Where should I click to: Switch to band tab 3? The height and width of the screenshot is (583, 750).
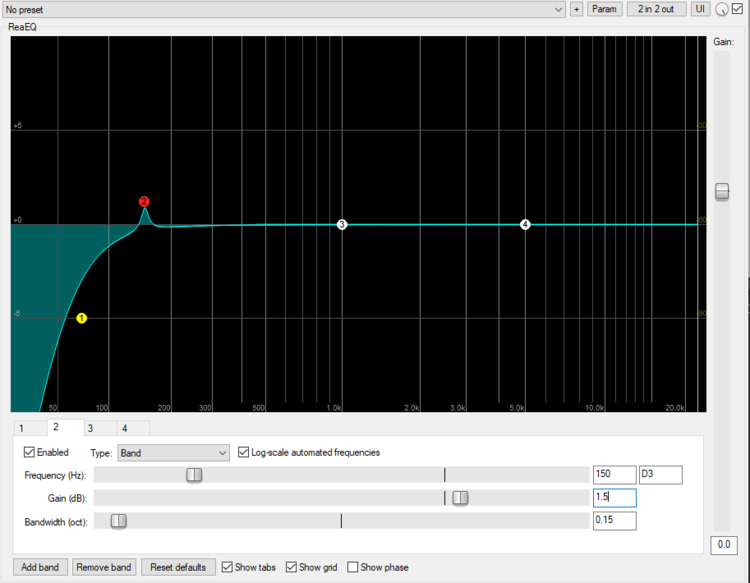pyautogui.click(x=100, y=428)
